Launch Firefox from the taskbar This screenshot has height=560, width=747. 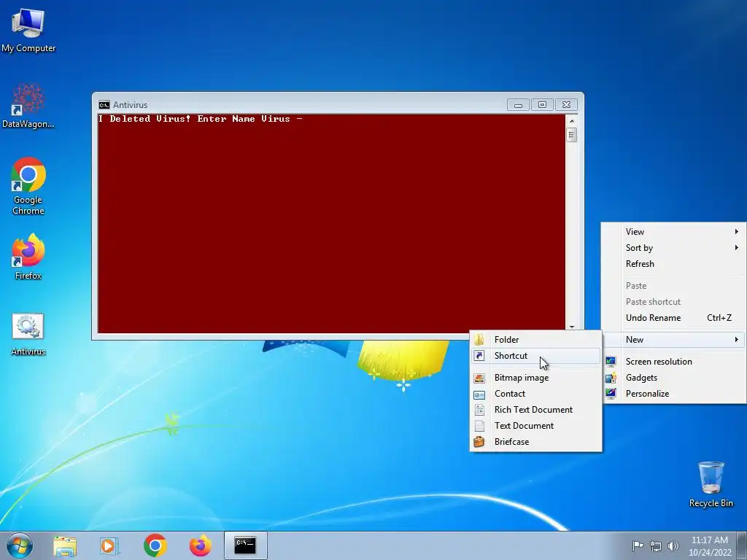tap(201, 545)
